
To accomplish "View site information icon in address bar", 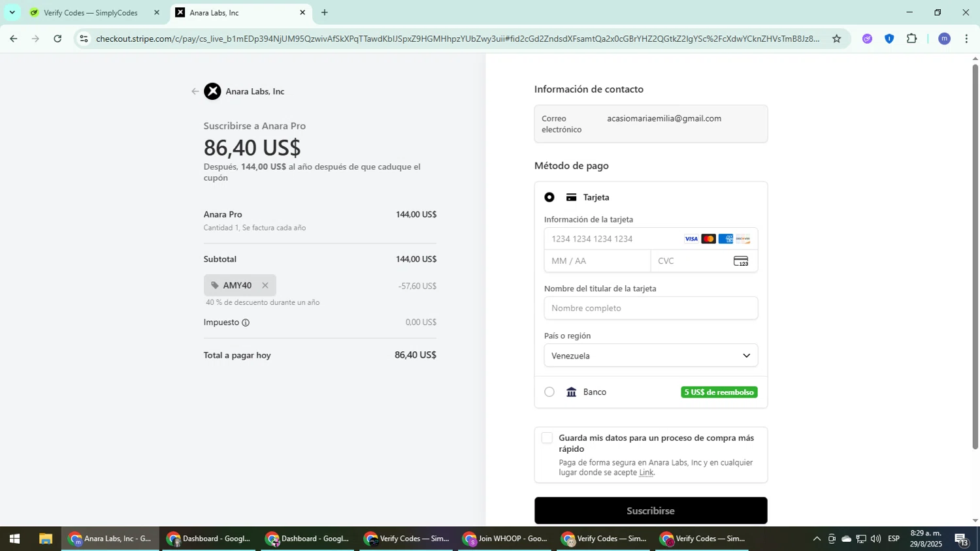I will coord(84,39).
